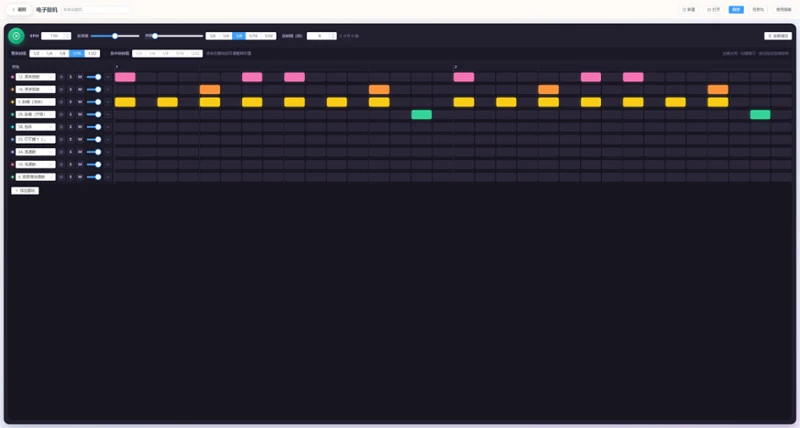
Task: Click the master volume slider beside BPM
Action: 115,36
